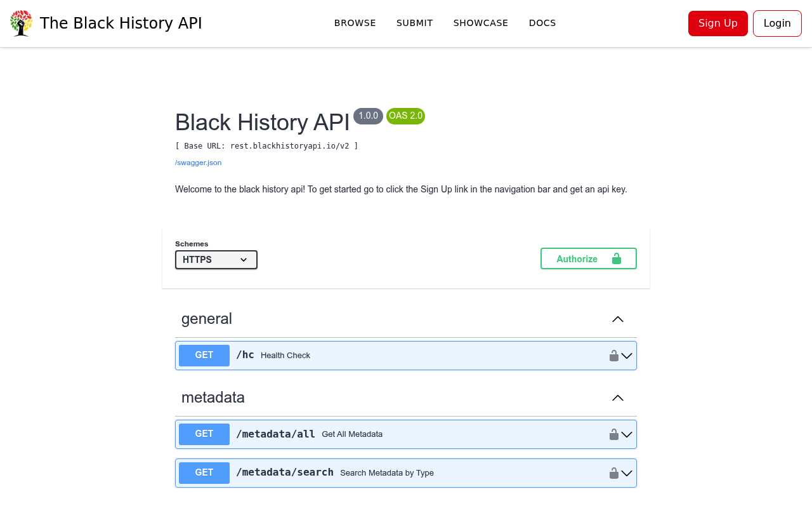Screen dimensions: 812x508
Task: Click the GET badge for /metadata/search
Action: point(204,473)
